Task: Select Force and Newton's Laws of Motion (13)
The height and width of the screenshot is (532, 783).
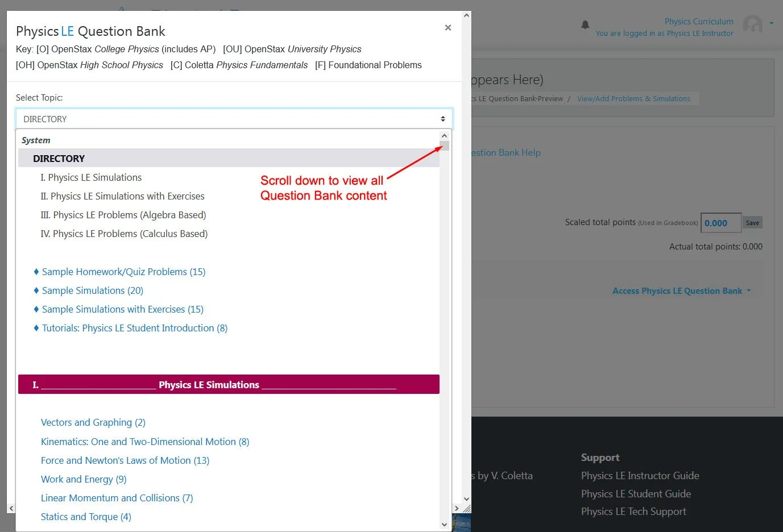Action: tap(125, 460)
